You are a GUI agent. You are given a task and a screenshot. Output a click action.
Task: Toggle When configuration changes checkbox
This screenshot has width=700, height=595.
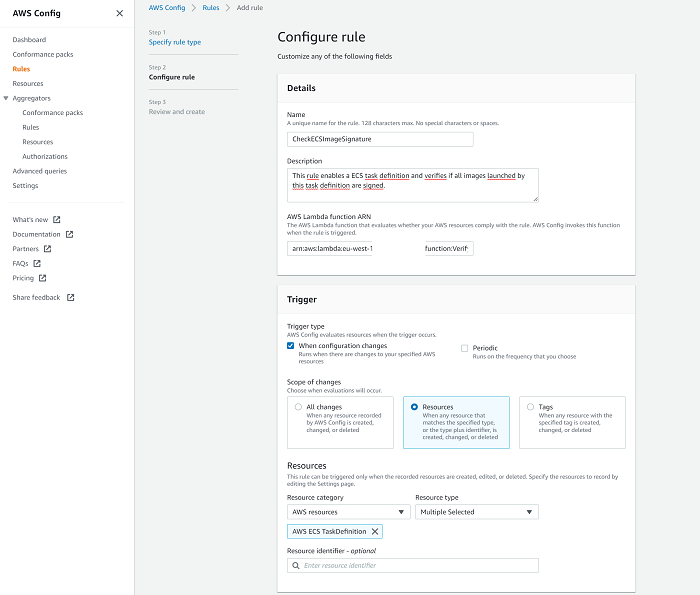click(x=290, y=345)
